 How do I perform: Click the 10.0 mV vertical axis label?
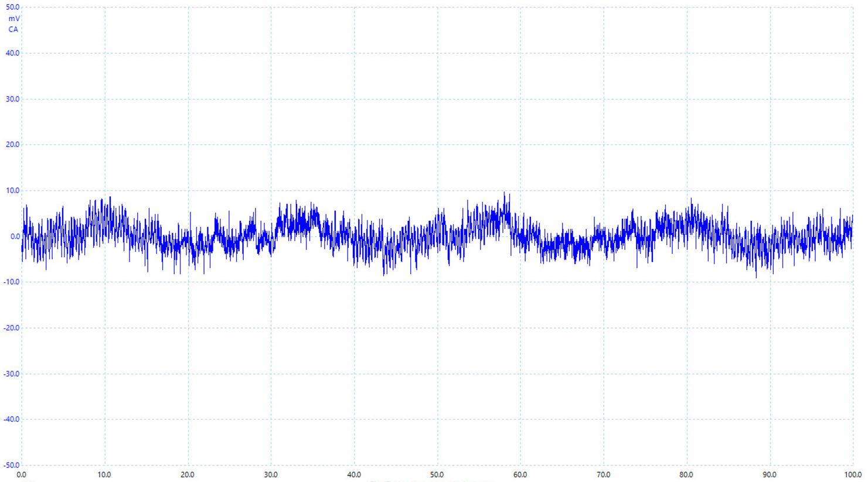point(12,190)
